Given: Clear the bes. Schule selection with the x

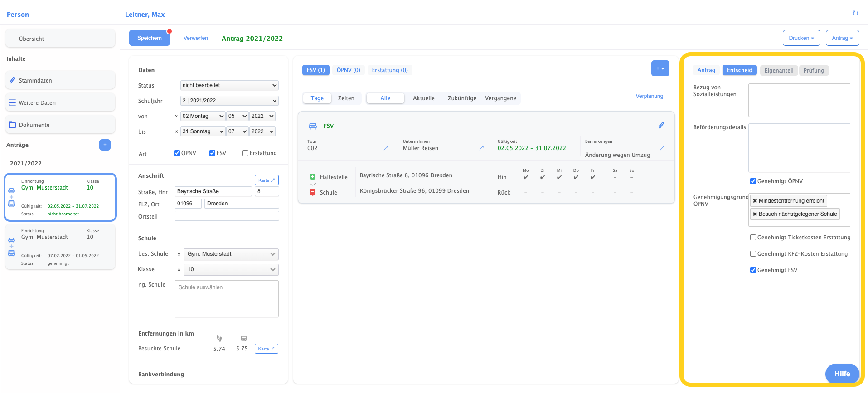Looking at the screenshot, I should 179,254.
